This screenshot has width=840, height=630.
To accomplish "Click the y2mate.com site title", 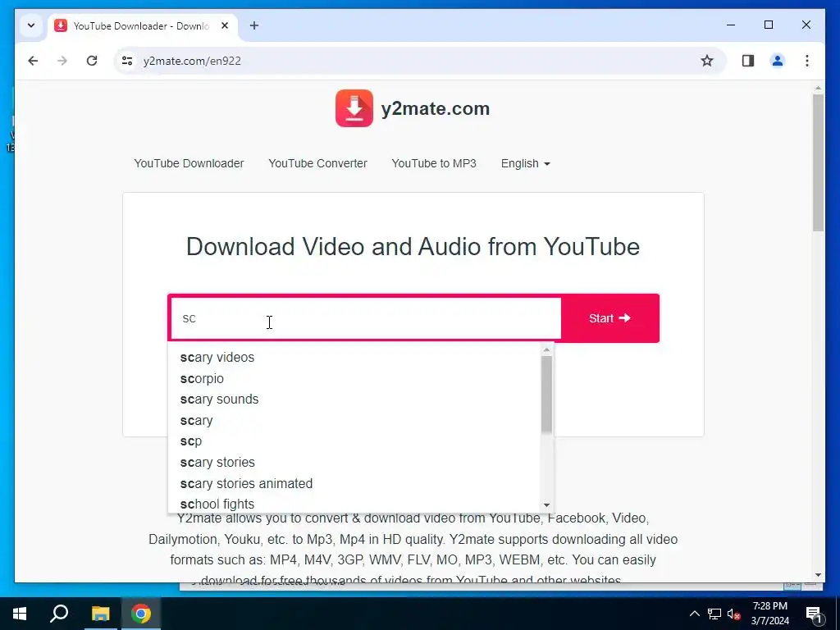I will pos(435,109).
